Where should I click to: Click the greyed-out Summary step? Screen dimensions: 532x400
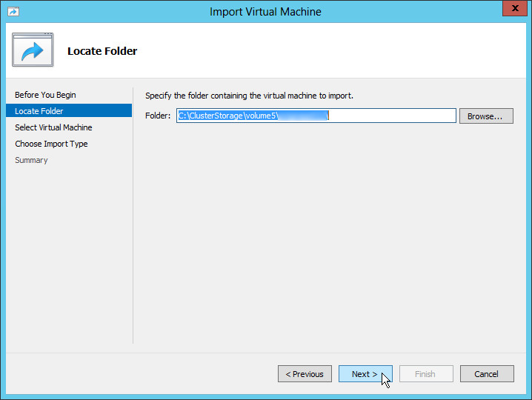[31, 160]
